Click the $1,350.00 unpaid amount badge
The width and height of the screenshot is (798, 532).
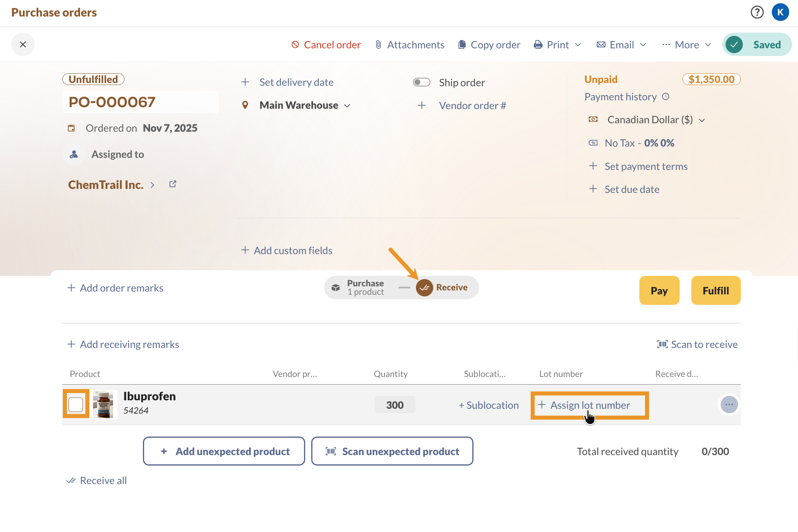point(711,79)
